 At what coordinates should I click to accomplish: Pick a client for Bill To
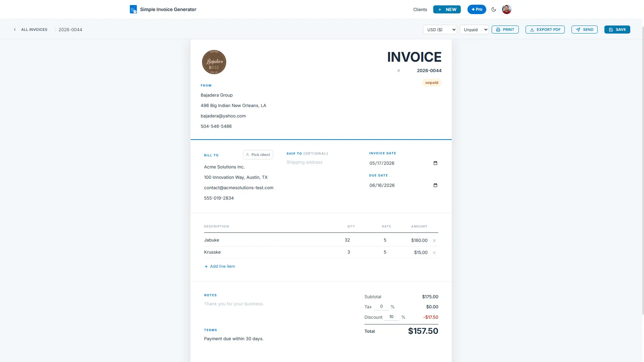[258, 155]
